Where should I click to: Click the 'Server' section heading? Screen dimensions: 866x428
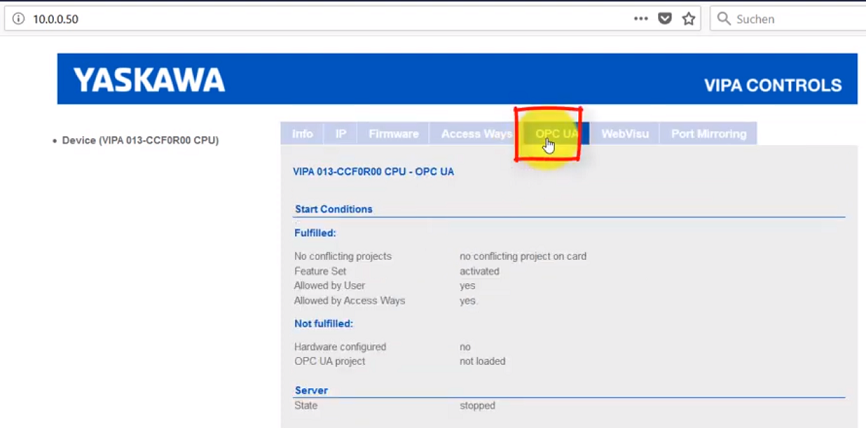[x=311, y=390]
